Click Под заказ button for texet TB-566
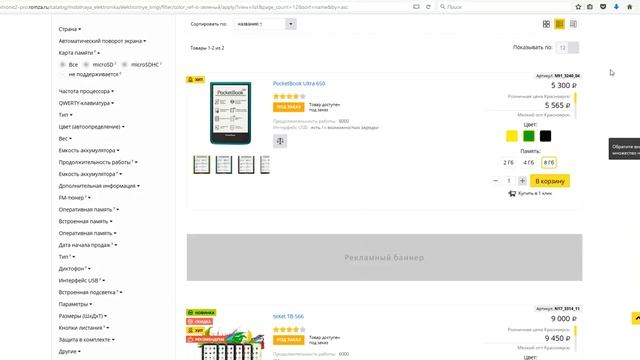Viewport: 640px width, 360px height. (289, 340)
